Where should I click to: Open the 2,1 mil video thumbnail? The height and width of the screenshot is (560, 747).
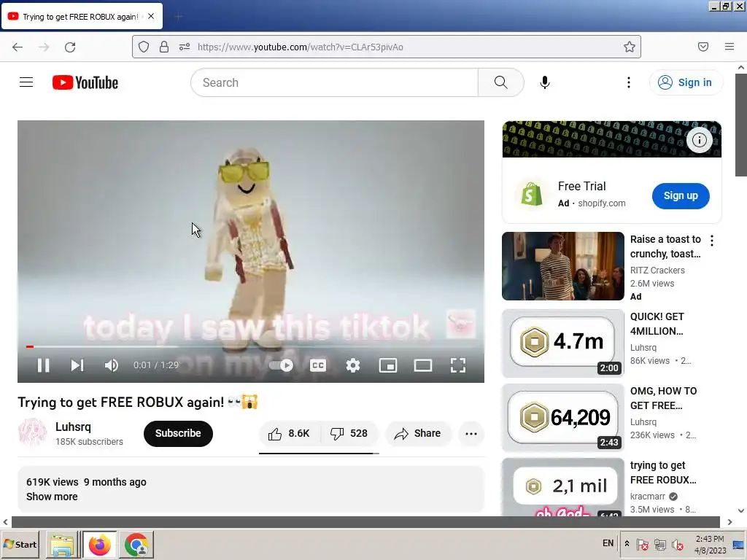(562, 487)
